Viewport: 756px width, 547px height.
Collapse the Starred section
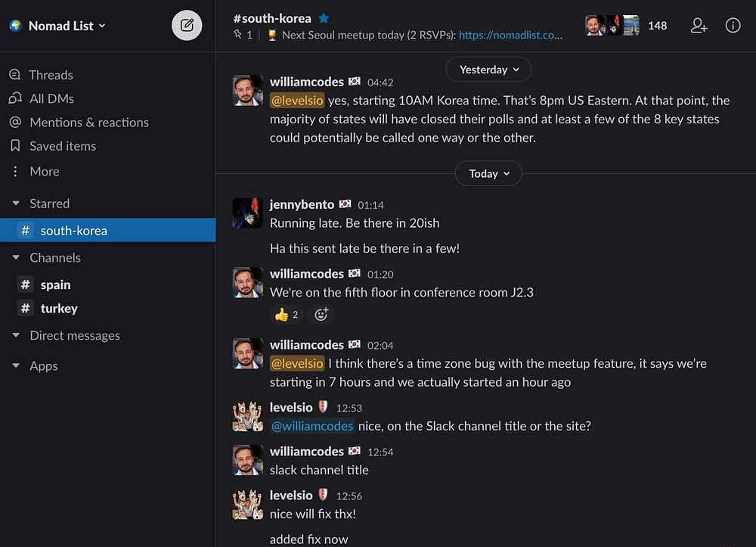(16, 204)
